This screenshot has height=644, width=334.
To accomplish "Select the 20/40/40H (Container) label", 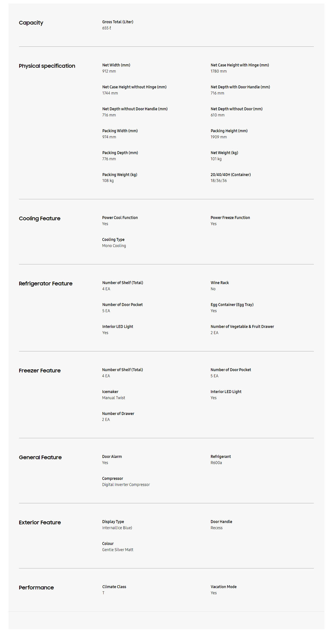I will point(230,175).
